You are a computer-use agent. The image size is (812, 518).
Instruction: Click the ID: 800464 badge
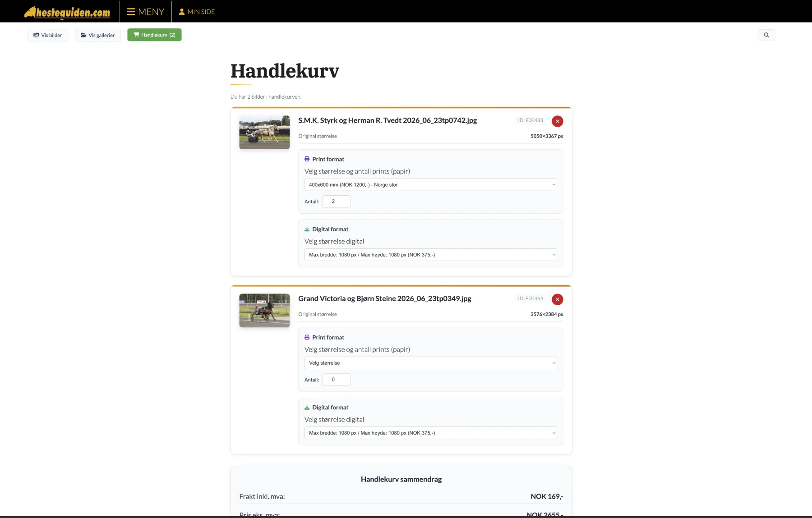pyautogui.click(x=531, y=298)
